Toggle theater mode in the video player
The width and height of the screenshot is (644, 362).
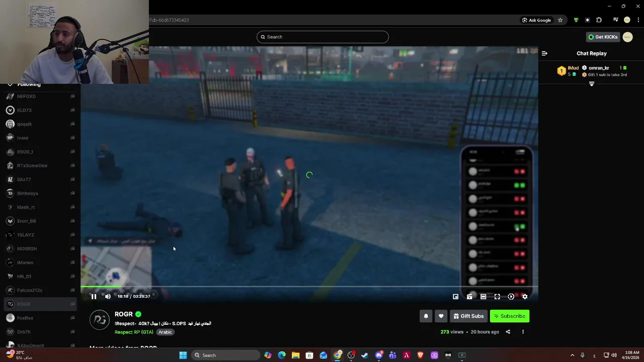(483, 297)
